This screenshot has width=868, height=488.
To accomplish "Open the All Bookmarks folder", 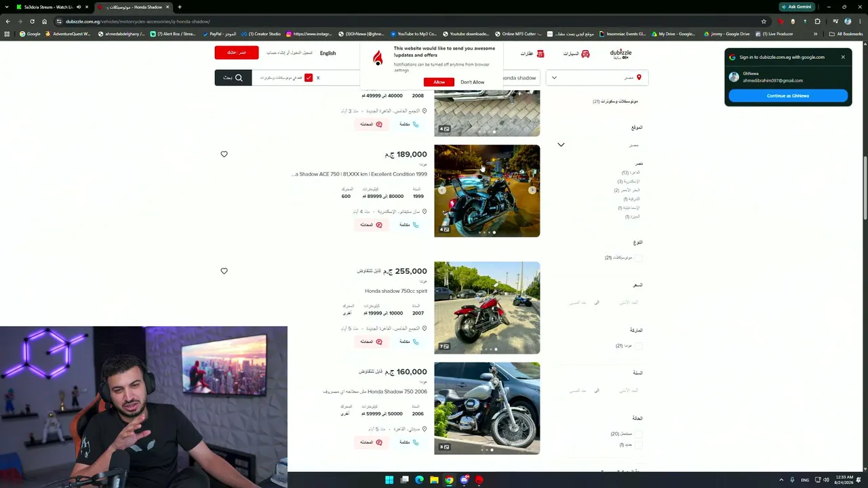I will (846, 34).
